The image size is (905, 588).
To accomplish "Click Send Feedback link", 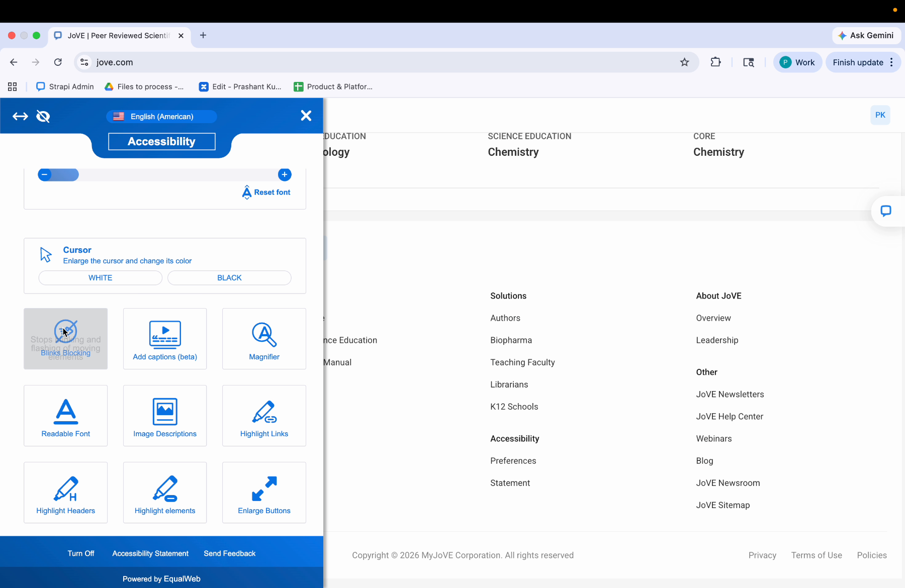I will 230,553.
